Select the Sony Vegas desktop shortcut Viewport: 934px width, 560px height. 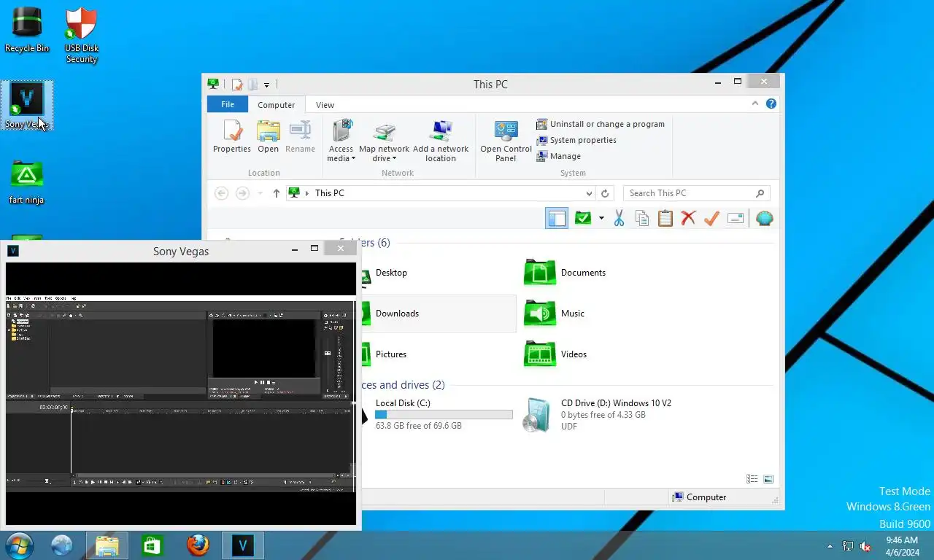click(x=27, y=106)
